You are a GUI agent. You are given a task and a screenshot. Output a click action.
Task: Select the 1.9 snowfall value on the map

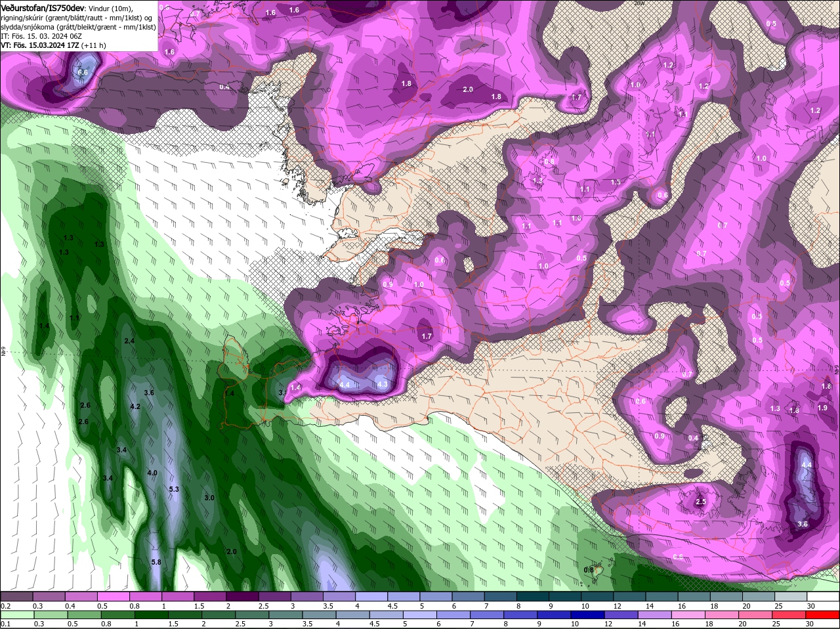tap(822, 408)
